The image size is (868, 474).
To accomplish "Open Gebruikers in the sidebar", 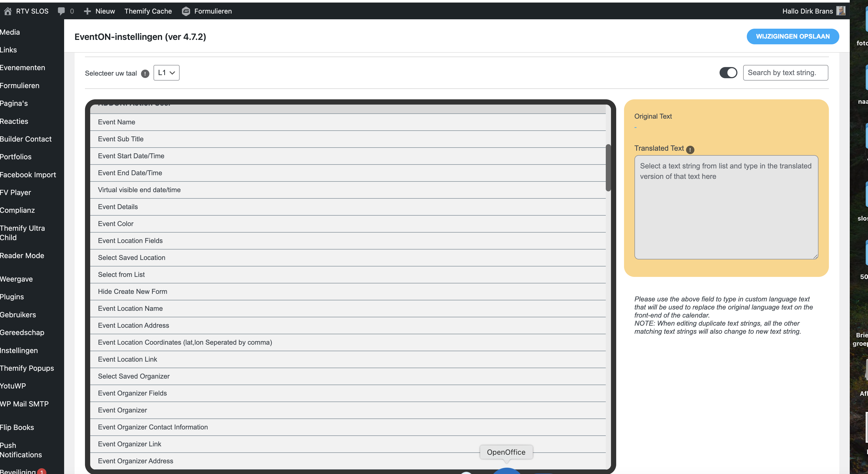I will click(18, 315).
